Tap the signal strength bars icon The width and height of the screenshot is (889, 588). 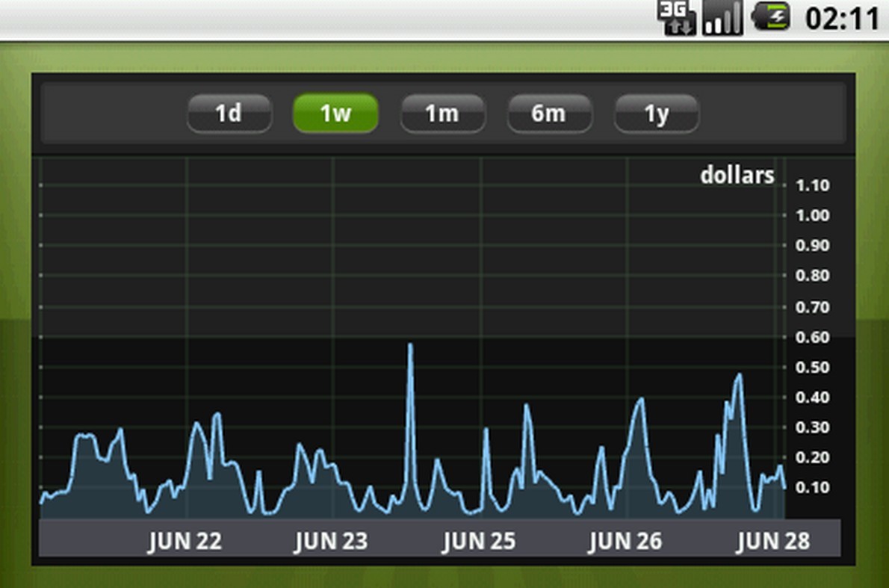coord(722,18)
